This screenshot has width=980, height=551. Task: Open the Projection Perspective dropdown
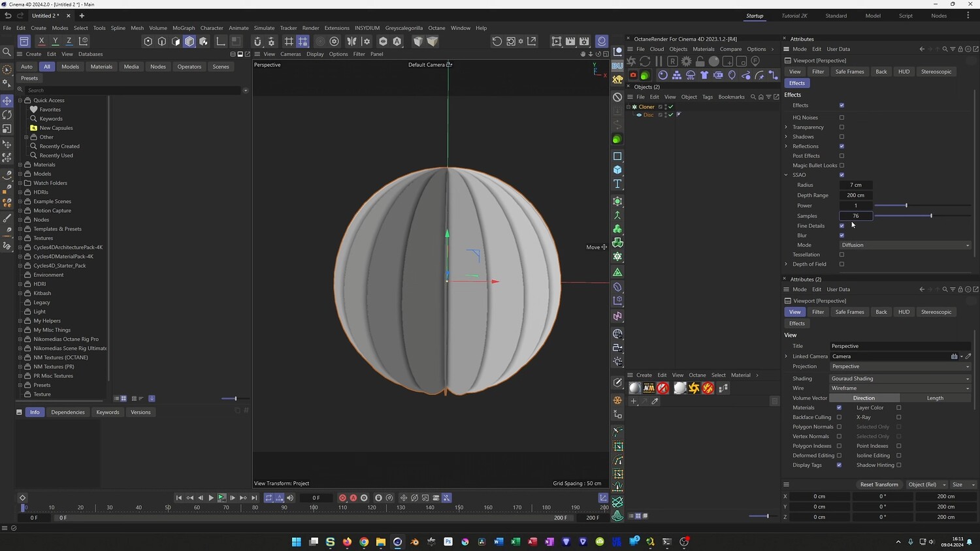click(900, 366)
